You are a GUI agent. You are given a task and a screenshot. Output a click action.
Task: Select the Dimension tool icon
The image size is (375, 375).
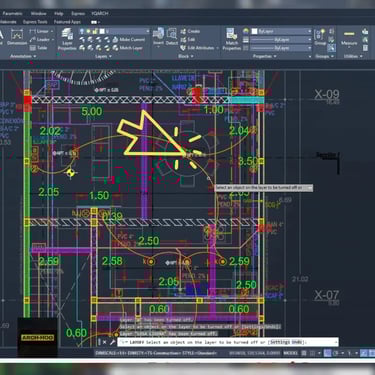click(17, 37)
